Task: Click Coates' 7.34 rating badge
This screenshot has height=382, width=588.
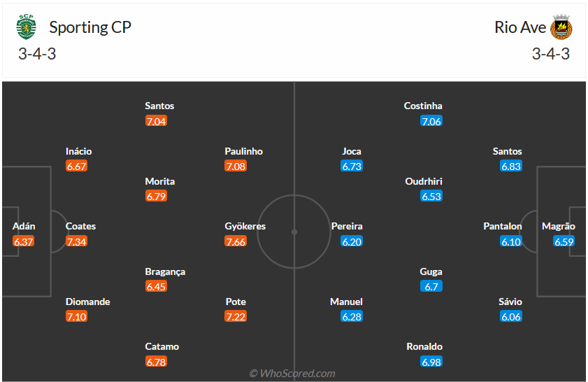Action: pyautogui.click(x=77, y=241)
